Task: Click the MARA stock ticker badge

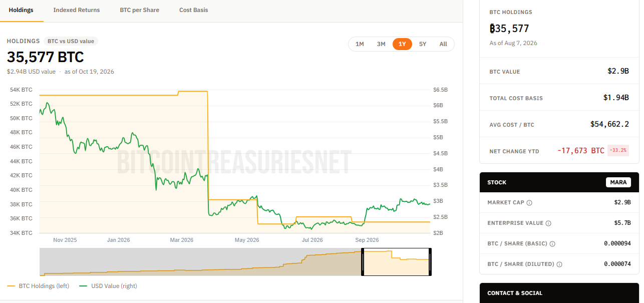Action: click(618, 182)
